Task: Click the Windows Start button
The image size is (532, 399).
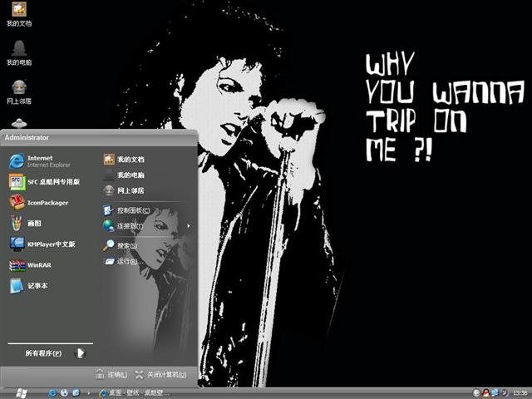Action: tap(22, 393)
